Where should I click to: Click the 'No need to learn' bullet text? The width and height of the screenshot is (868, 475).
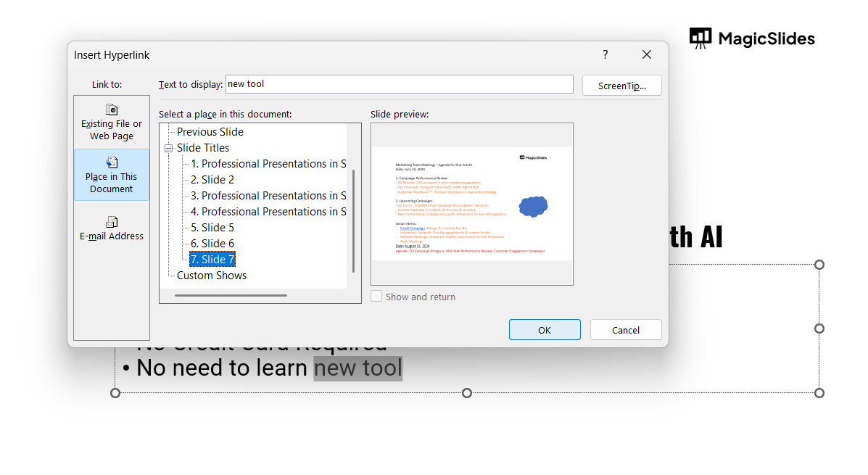pos(221,368)
